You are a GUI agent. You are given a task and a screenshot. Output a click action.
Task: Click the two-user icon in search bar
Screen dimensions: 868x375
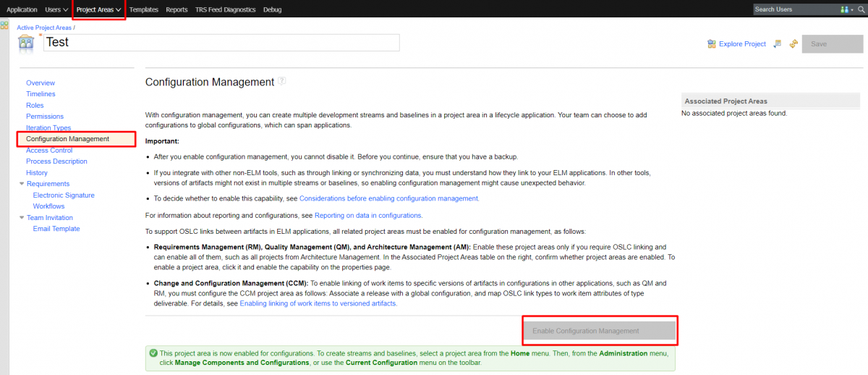[844, 9]
